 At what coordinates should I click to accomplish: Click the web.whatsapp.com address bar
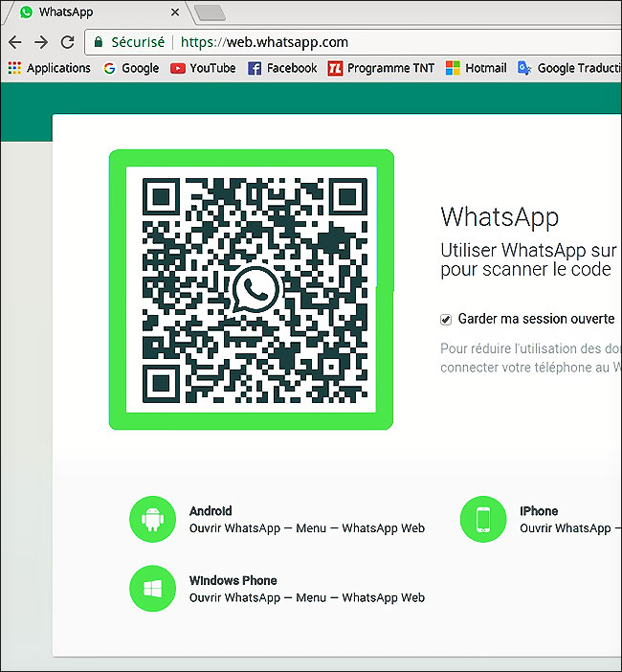[x=353, y=42]
